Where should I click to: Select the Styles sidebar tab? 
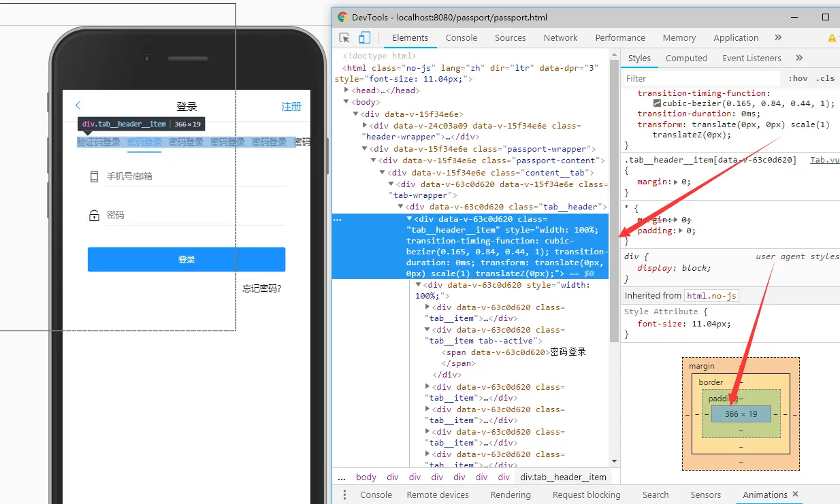pyautogui.click(x=639, y=58)
